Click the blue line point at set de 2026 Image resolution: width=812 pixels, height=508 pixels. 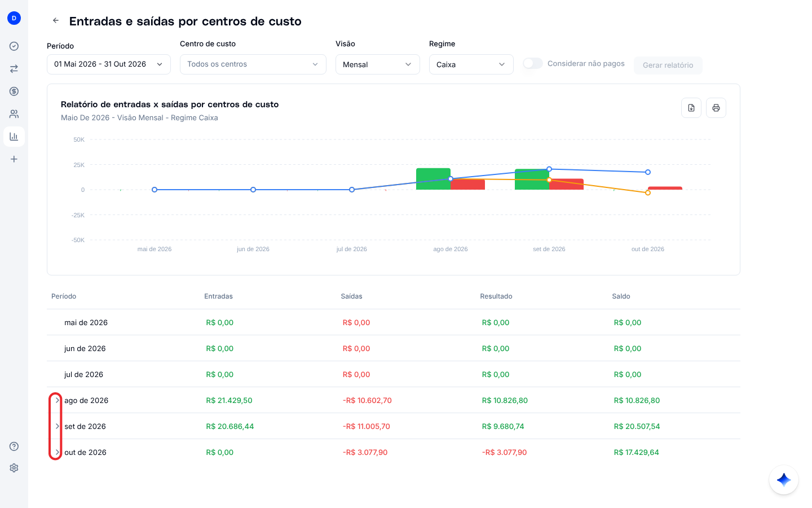tap(549, 169)
